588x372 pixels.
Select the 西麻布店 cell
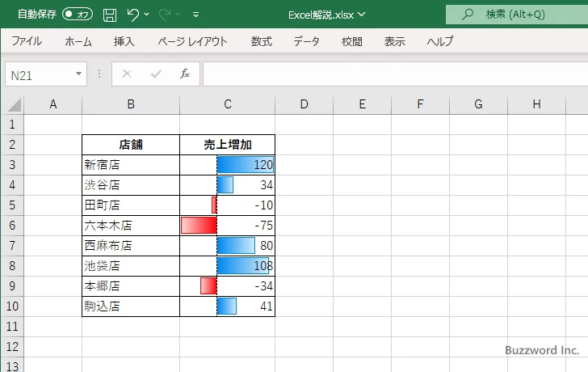(x=131, y=246)
